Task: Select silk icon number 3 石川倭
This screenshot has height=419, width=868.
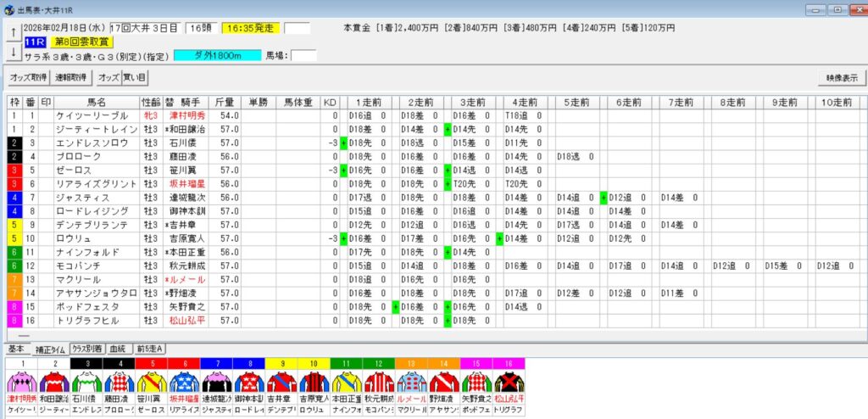Action: [x=87, y=382]
